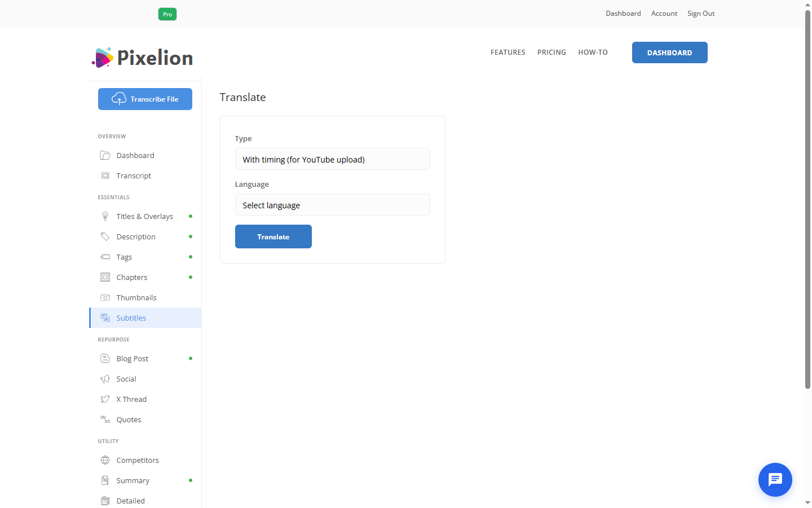Viewport: 812px width, 508px height.
Task: Open the Titles & Overlays label
Action: (145, 216)
